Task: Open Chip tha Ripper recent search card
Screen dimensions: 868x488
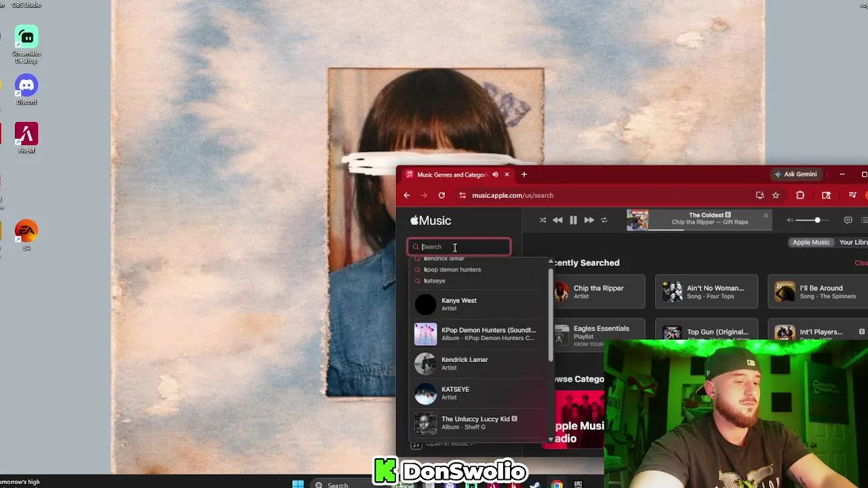Action: pyautogui.click(x=599, y=291)
